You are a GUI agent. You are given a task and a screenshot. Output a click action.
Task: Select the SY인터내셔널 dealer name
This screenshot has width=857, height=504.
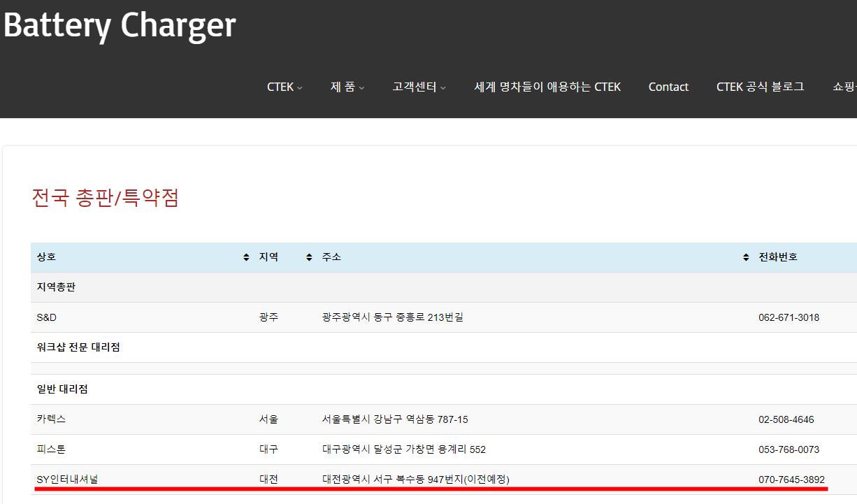click(x=67, y=480)
